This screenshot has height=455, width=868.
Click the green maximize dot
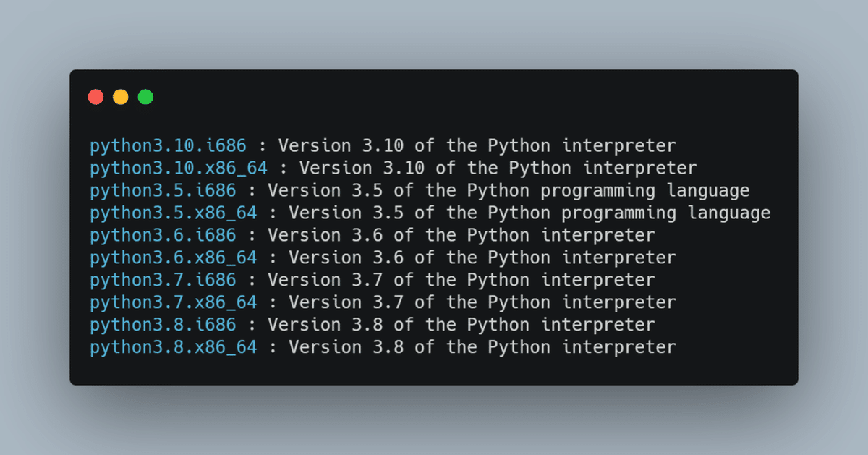click(145, 97)
